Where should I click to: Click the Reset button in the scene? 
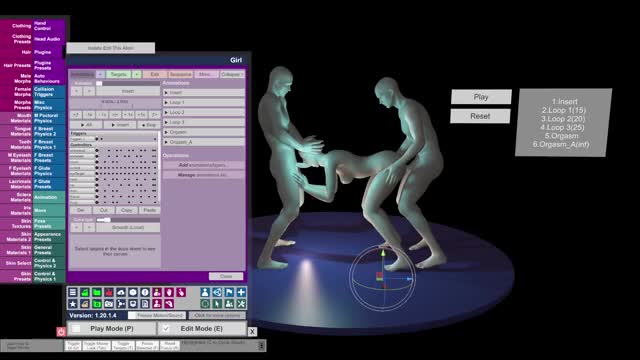click(480, 116)
